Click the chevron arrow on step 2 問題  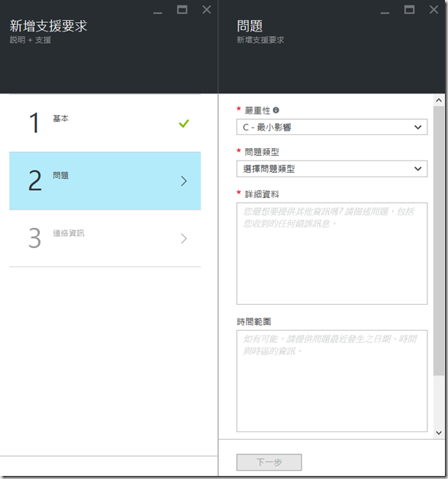tap(183, 181)
